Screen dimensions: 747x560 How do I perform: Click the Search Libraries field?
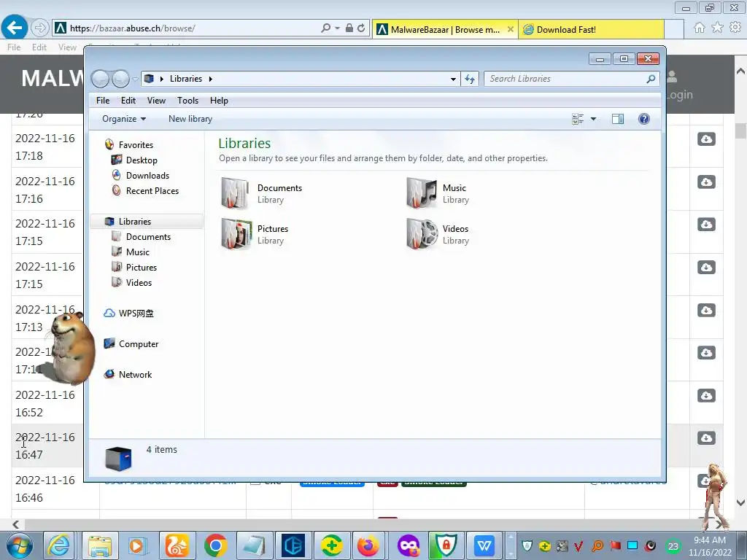565,79
